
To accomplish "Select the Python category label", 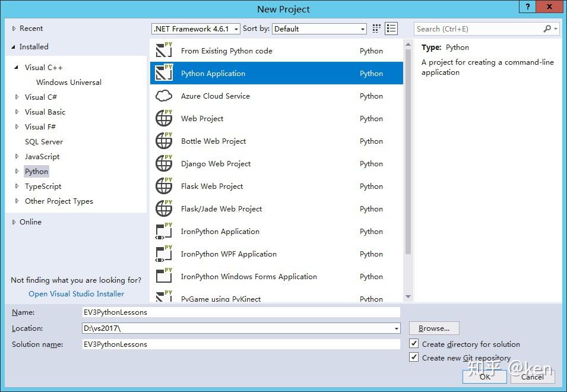I will point(36,172).
